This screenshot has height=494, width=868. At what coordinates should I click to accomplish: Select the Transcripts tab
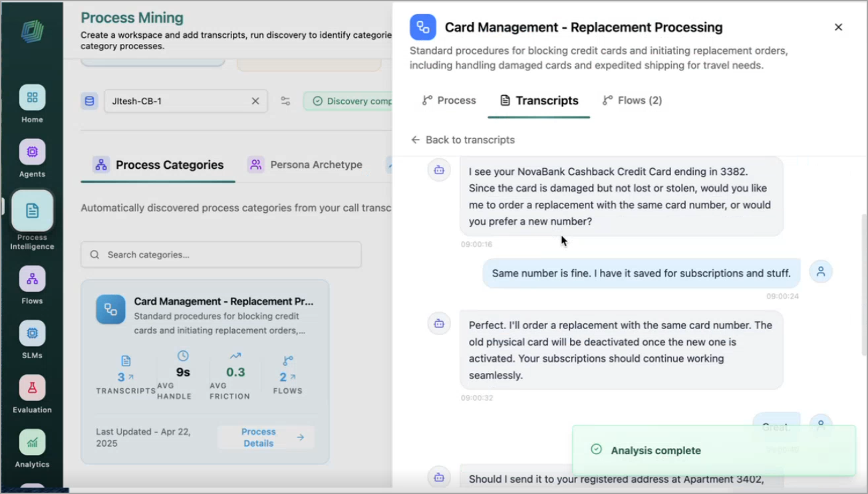coord(539,100)
